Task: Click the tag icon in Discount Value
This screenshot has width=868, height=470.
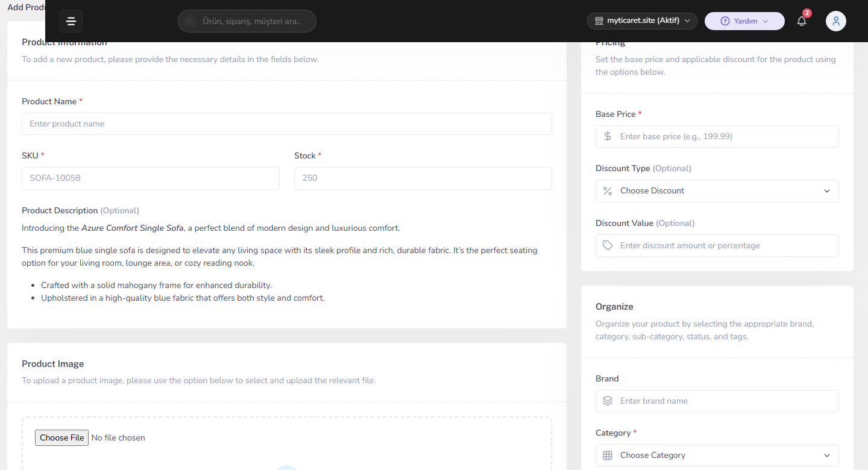Action: pos(608,245)
